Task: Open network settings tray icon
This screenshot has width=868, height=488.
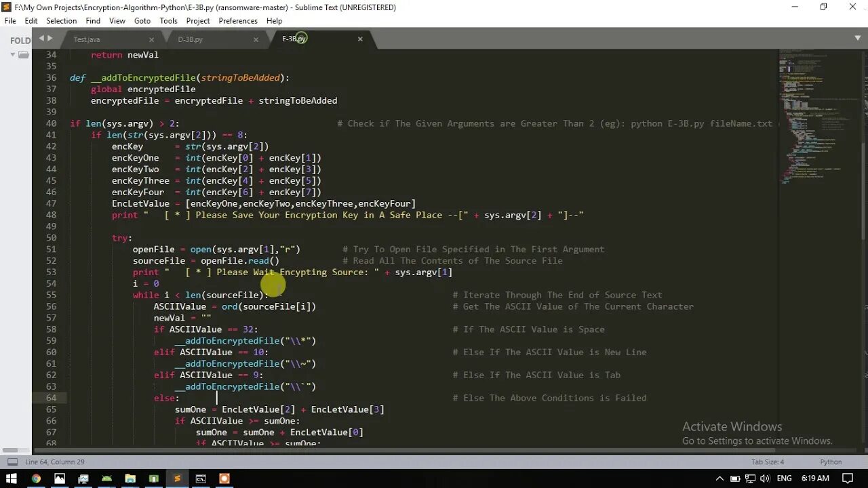Action: point(749,479)
